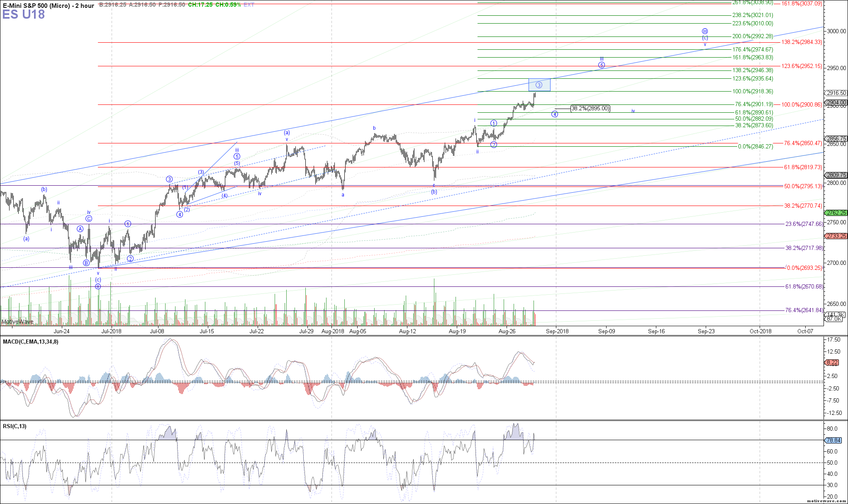Click the circled C wave label

tap(89, 218)
